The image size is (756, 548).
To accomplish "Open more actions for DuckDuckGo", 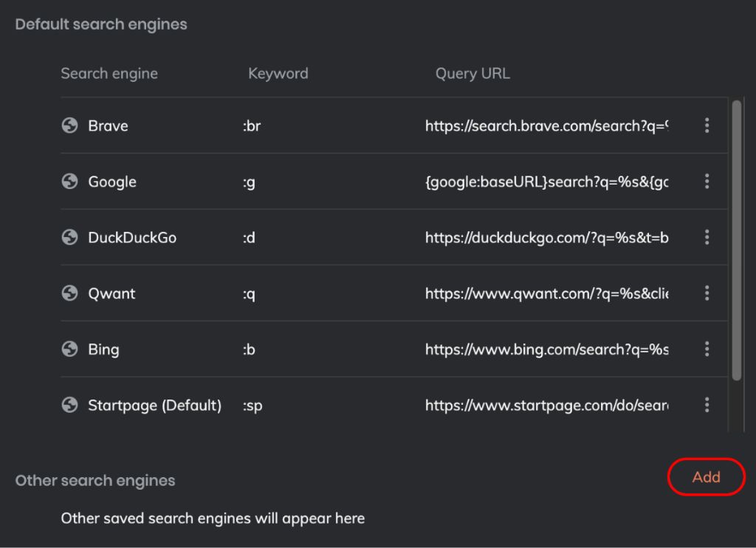I will click(x=707, y=238).
